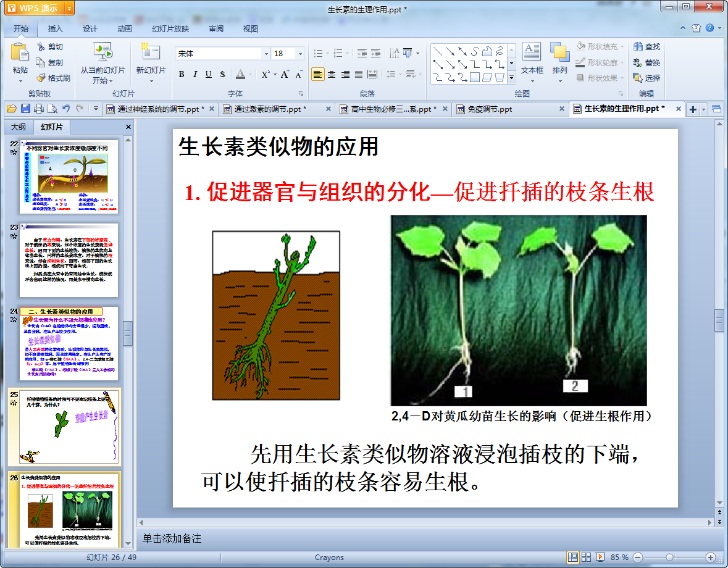Open the Animation (动画) ribbon tab

coord(125,29)
